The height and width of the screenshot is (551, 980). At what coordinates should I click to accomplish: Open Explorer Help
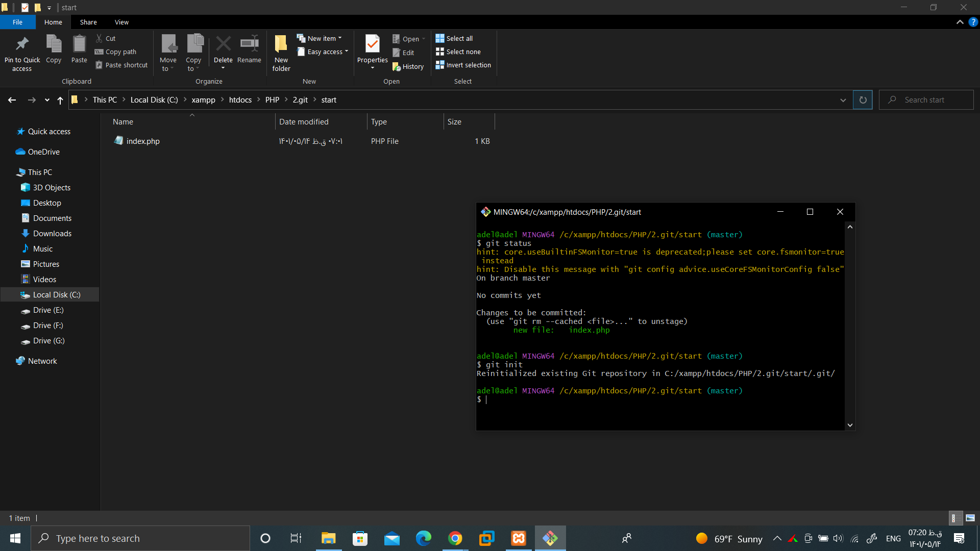click(973, 22)
